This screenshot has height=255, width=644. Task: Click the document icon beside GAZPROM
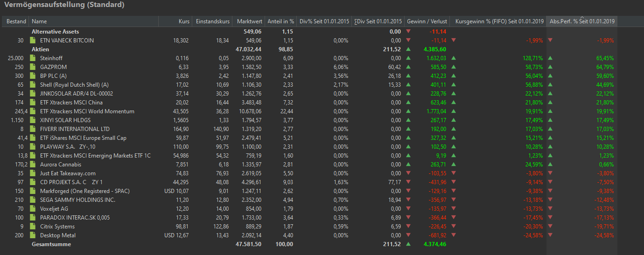click(x=33, y=67)
